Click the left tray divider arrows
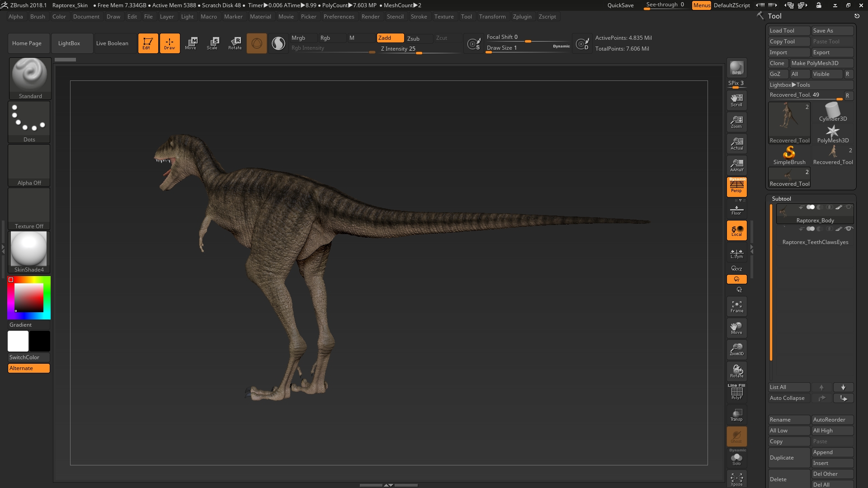Screen dimensions: 868x488 [3, 249]
